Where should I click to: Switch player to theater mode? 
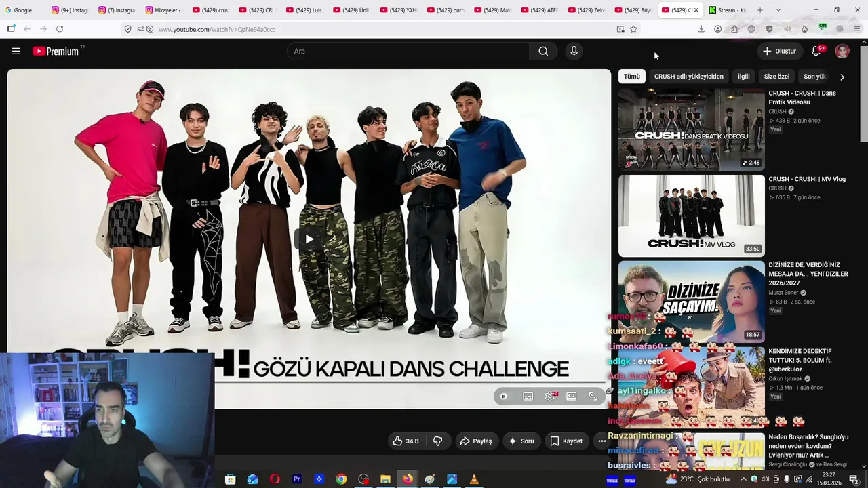pyautogui.click(x=572, y=396)
